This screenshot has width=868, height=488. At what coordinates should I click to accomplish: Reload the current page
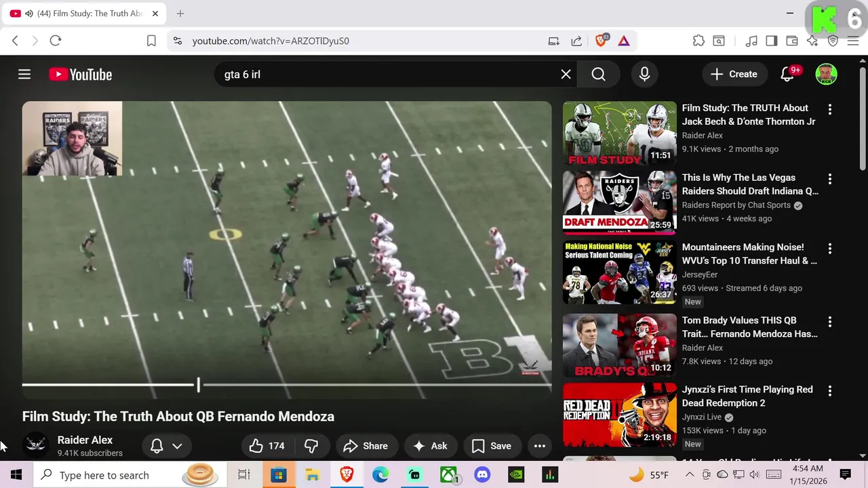pyautogui.click(x=56, y=41)
